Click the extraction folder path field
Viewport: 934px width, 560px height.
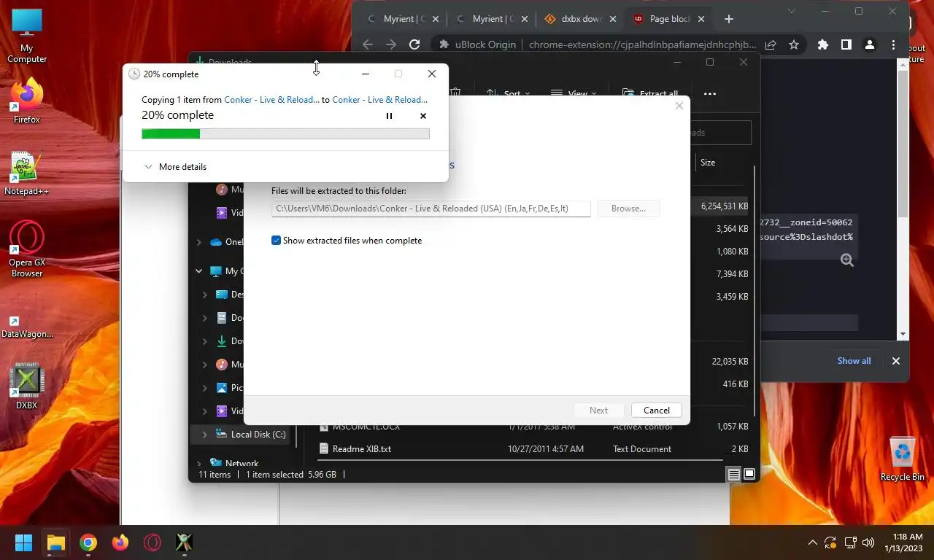(x=431, y=209)
